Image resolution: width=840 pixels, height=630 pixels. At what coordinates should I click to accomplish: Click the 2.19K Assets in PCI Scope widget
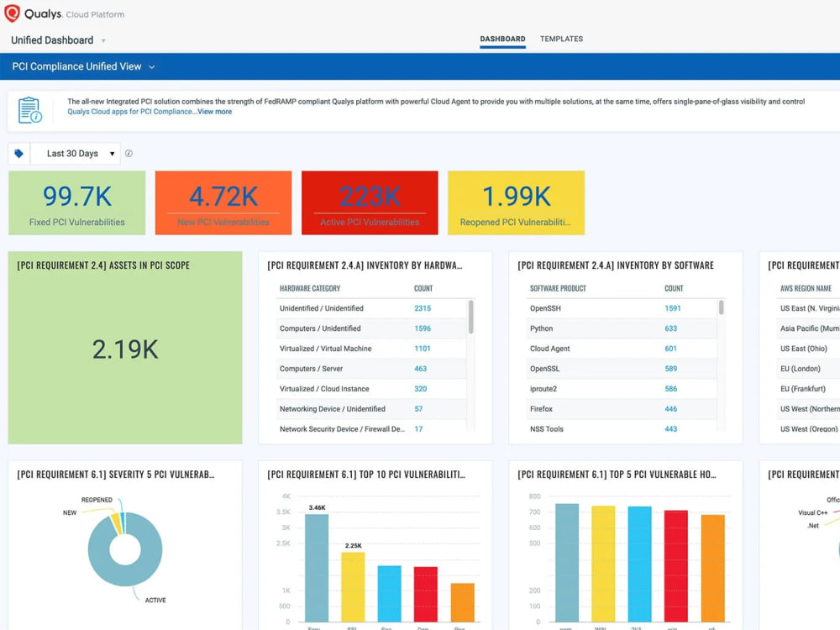point(125,348)
